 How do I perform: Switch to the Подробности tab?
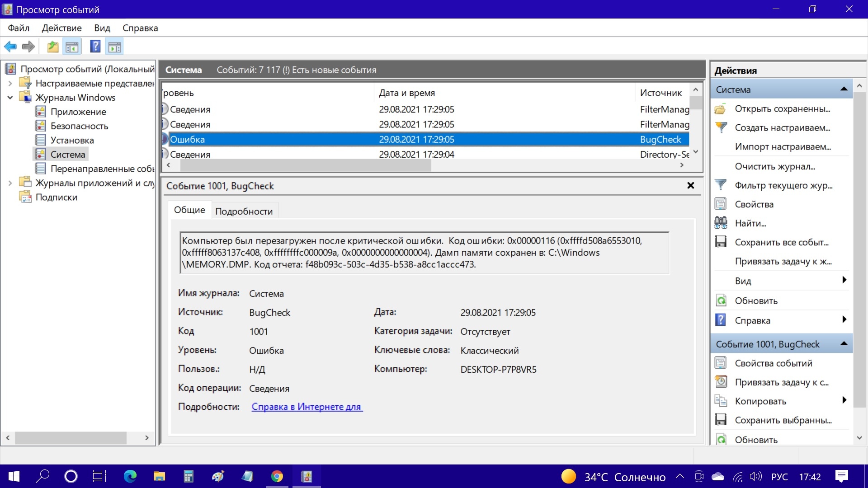click(x=244, y=211)
